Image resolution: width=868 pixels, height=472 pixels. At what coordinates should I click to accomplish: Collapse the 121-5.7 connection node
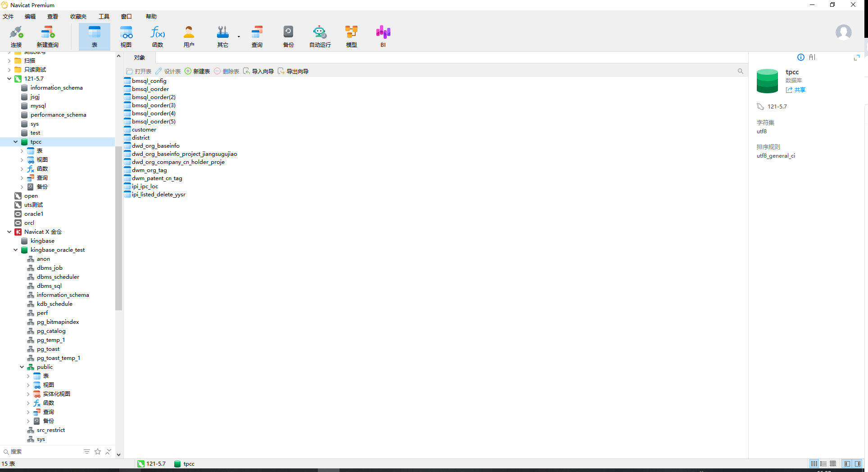coord(9,79)
